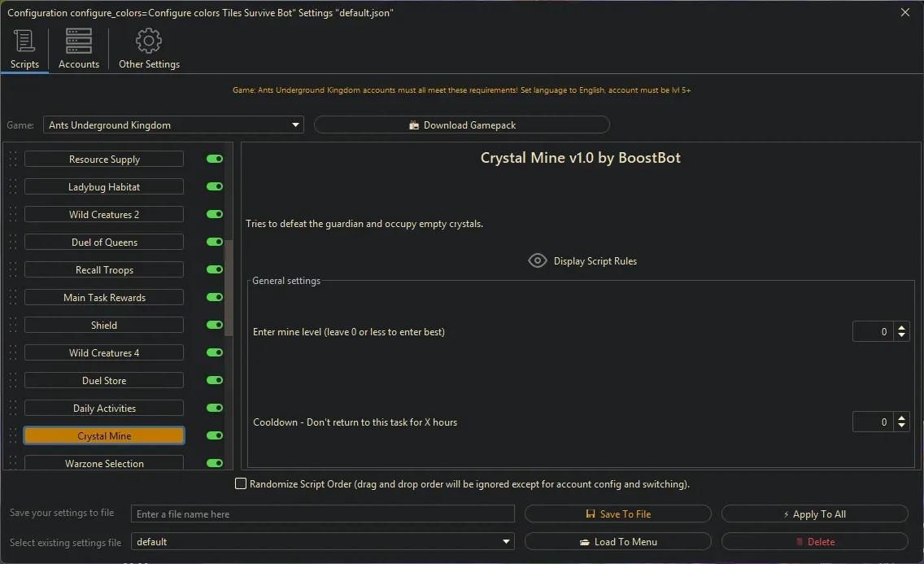Open the Other Settings gear icon
Image resolution: width=924 pixels, height=564 pixels.
tap(149, 42)
